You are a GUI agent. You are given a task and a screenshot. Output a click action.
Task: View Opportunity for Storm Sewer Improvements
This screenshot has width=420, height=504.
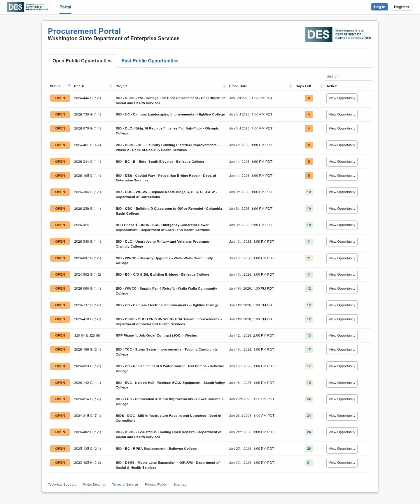[x=342, y=349]
